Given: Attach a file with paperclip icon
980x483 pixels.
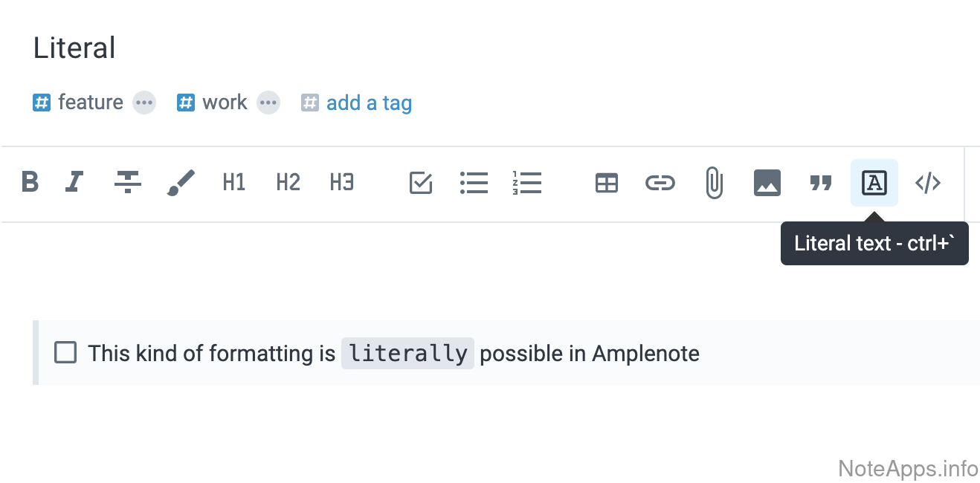Looking at the screenshot, I should point(714,183).
